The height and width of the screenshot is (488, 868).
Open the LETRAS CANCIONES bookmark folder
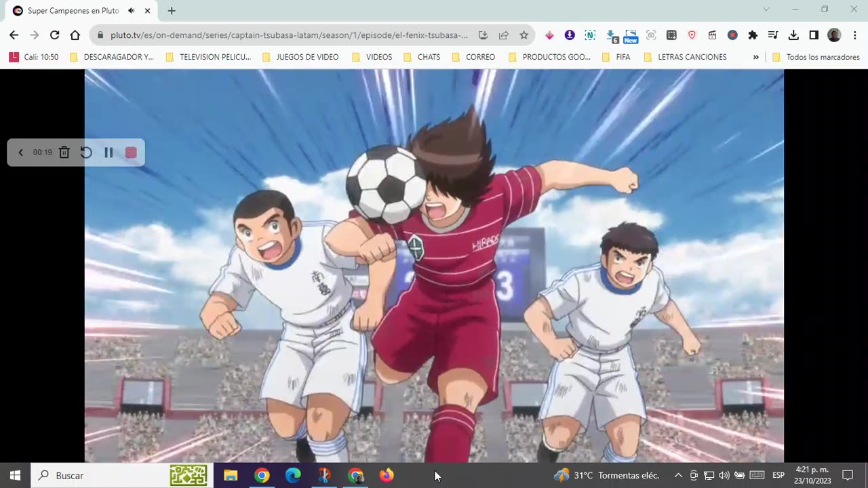(685, 57)
